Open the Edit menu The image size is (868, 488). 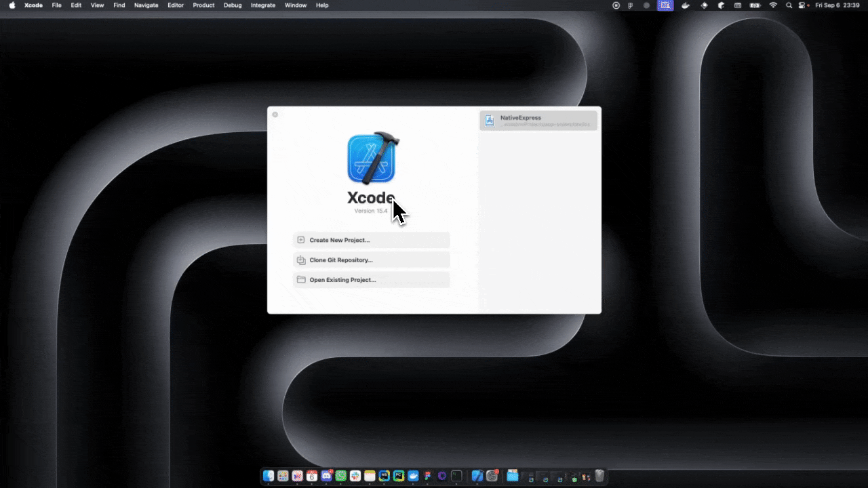click(76, 5)
